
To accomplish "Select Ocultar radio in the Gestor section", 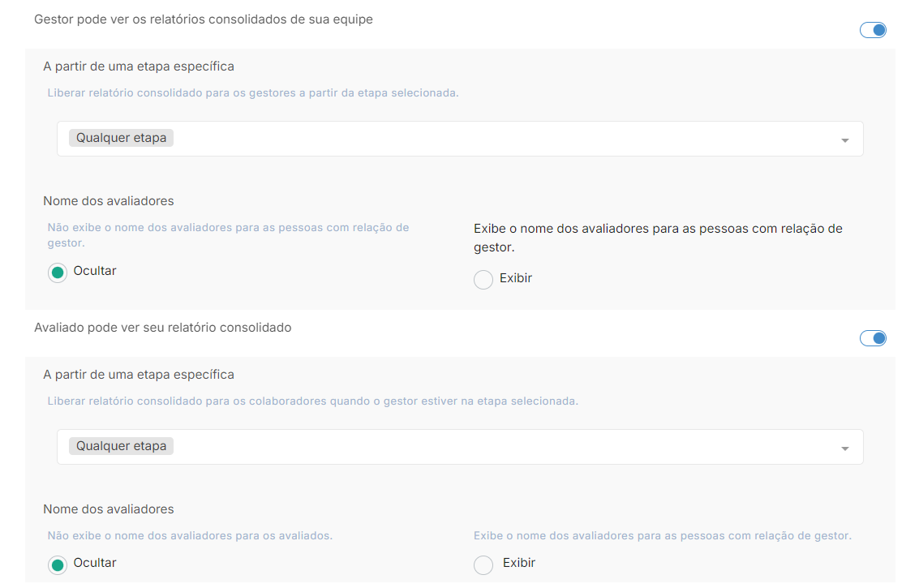I will pyautogui.click(x=58, y=273).
